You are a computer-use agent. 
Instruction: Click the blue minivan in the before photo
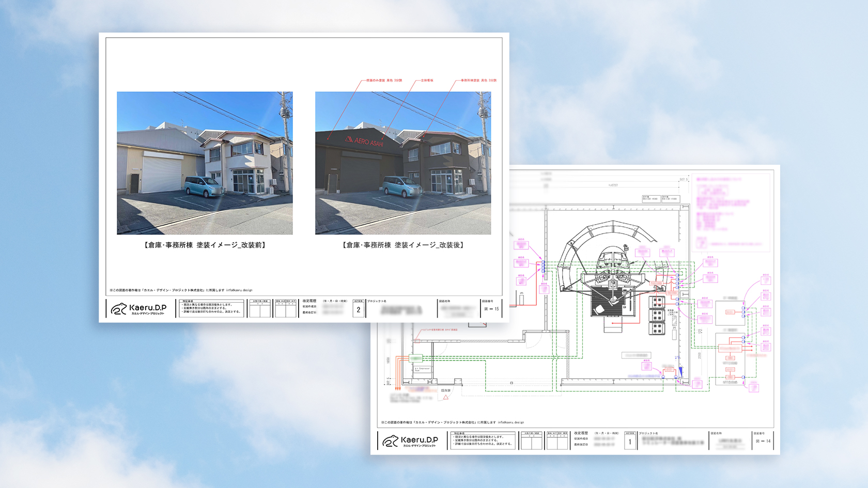point(205,186)
